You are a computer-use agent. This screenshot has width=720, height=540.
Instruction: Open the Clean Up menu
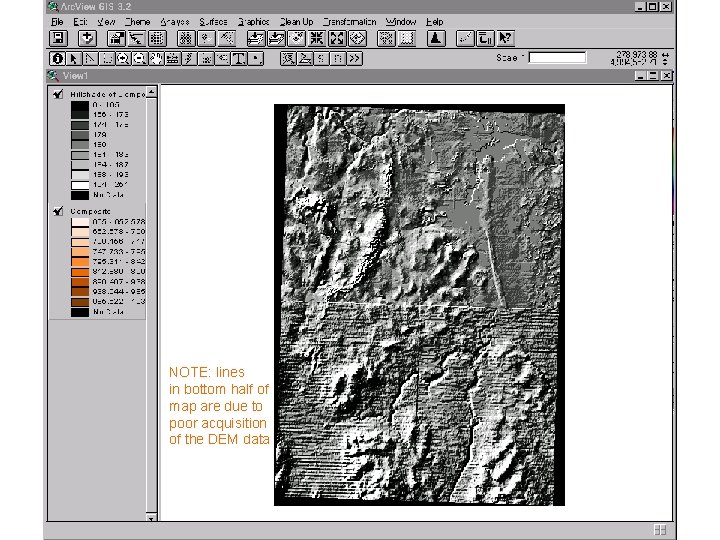[297, 22]
